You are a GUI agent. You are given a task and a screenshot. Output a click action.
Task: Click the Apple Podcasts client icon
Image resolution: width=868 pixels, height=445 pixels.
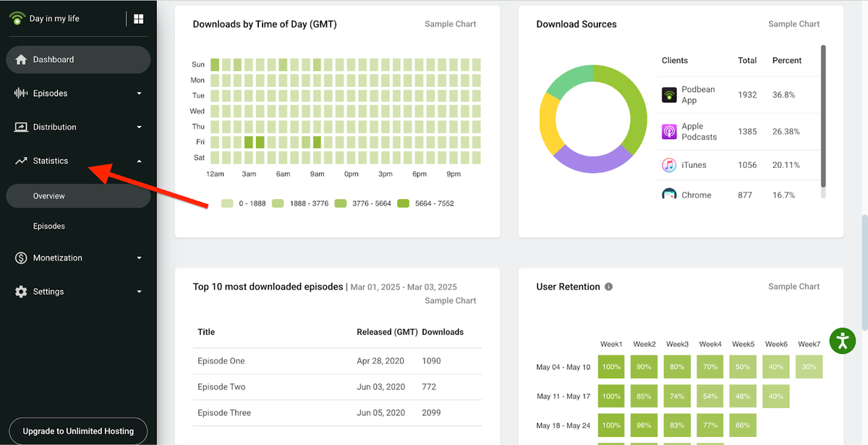tap(668, 131)
